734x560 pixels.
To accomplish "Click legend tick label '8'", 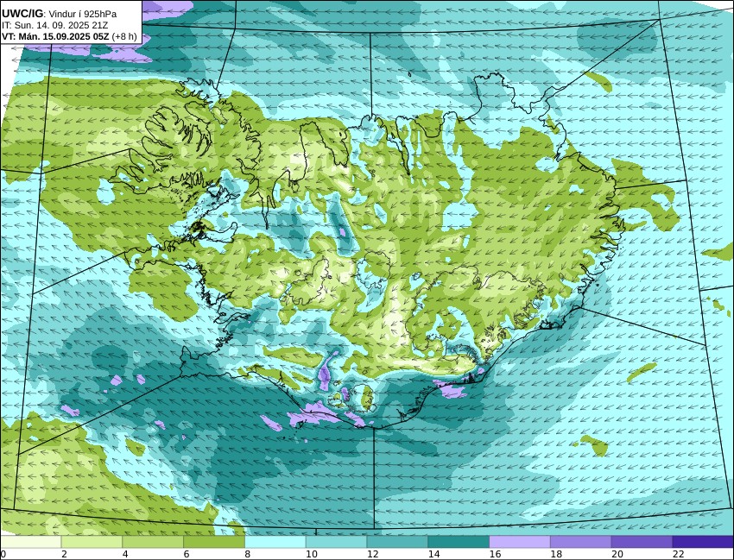I will click(x=248, y=554).
